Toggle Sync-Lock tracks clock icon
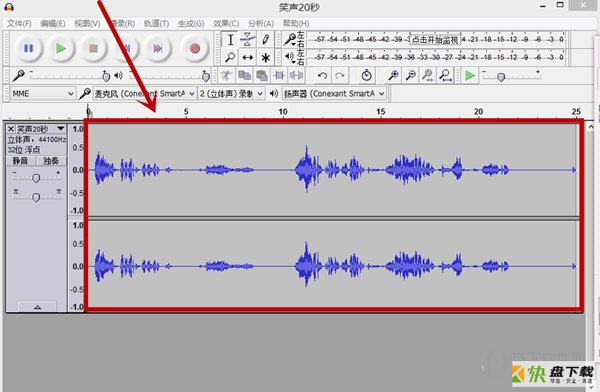 (367, 76)
